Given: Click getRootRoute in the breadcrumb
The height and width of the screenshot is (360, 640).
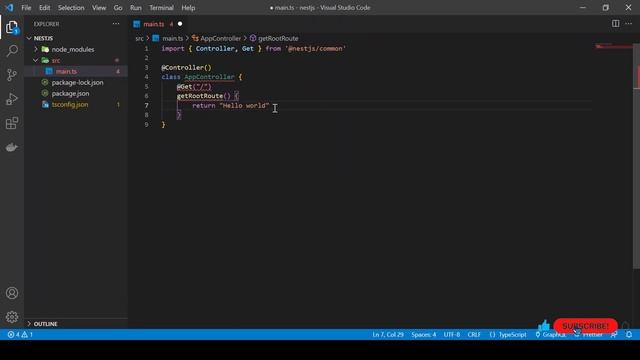Looking at the screenshot, I should coord(278,38).
